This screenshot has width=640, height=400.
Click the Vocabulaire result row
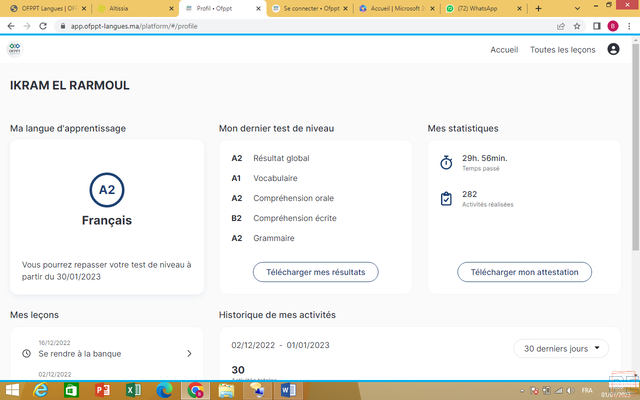264,178
